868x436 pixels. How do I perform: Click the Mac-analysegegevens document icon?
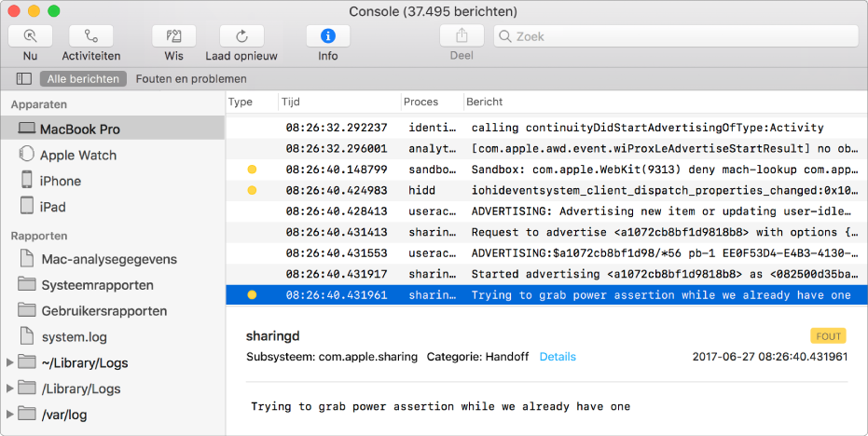(x=26, y=258)
